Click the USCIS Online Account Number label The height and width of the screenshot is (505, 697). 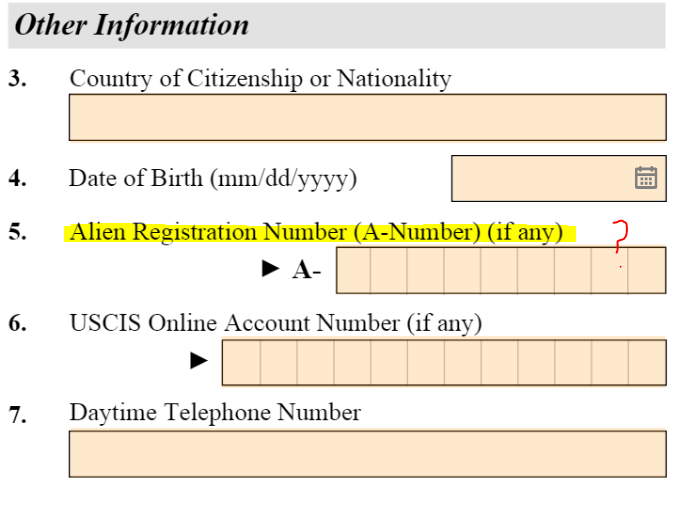(x=275, y=323)
